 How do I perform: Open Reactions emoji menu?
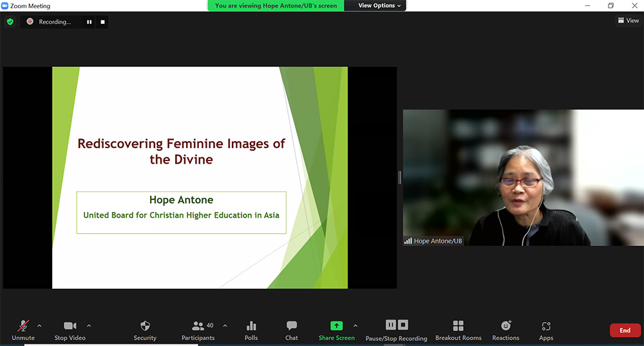(x=506, y=331)
